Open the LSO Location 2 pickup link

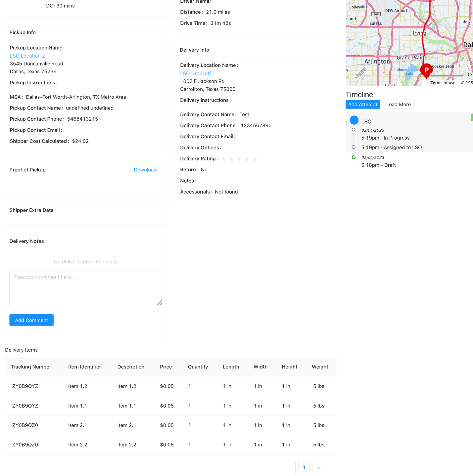point(27,56)
